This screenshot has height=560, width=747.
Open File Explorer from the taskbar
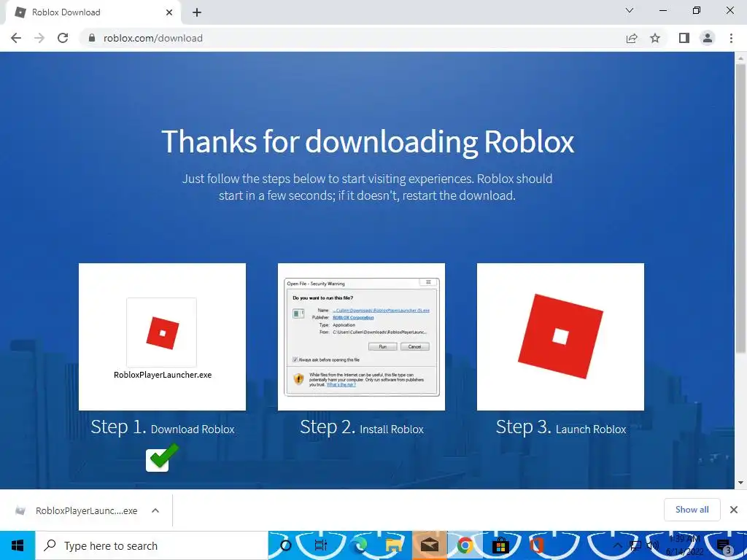pyautogui.click(x=394, y=545)
